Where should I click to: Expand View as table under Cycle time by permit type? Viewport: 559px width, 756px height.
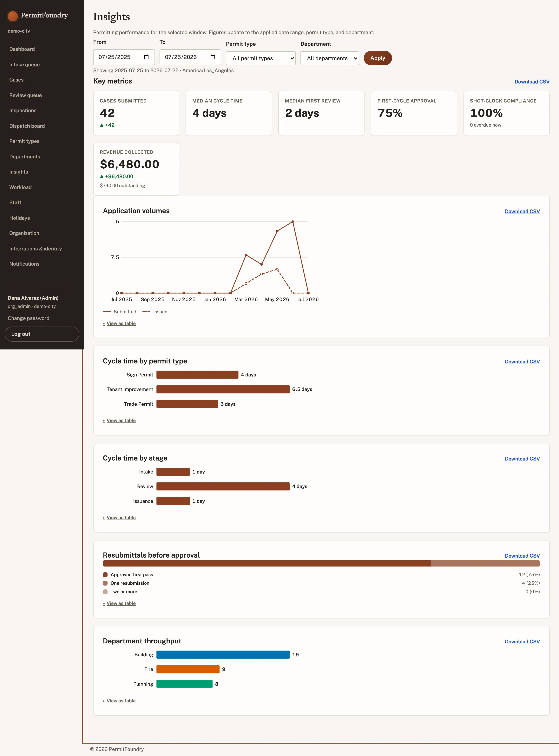point(119,420)
